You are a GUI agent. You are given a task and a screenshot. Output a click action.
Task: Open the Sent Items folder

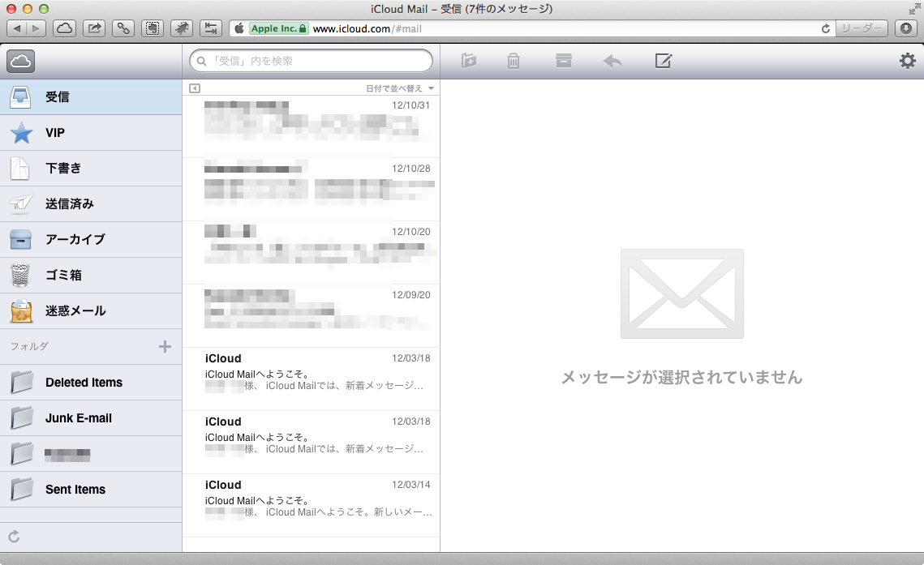point(91,490)
